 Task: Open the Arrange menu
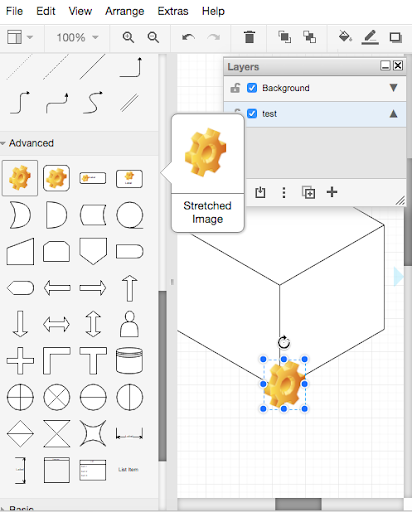tap(125, 11)
